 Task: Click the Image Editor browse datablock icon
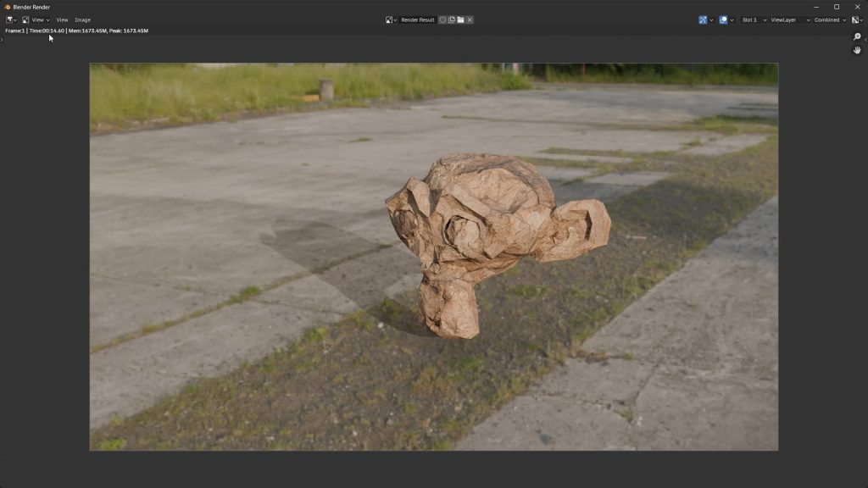coord(388,19)
